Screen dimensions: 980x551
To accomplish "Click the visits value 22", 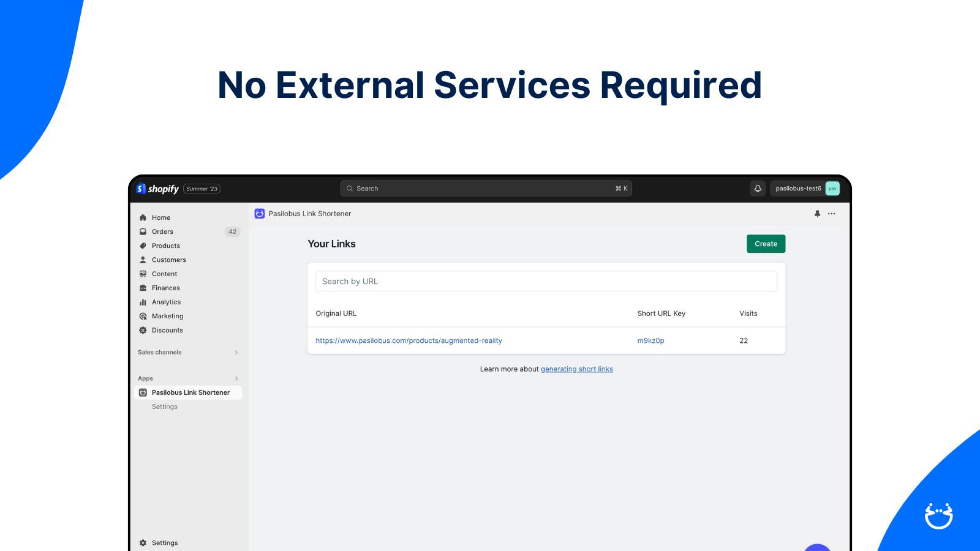I will click(x=744, y=340).
